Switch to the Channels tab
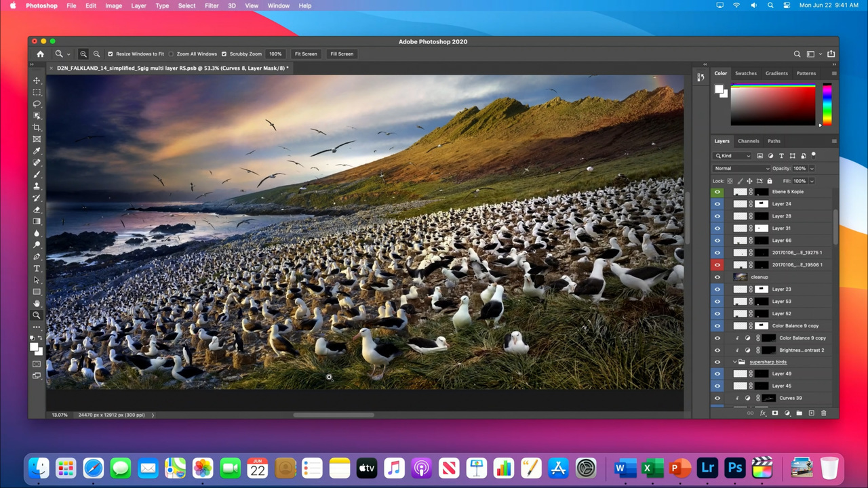Screen dimensions: 868x488 click(x=749, y=141)
